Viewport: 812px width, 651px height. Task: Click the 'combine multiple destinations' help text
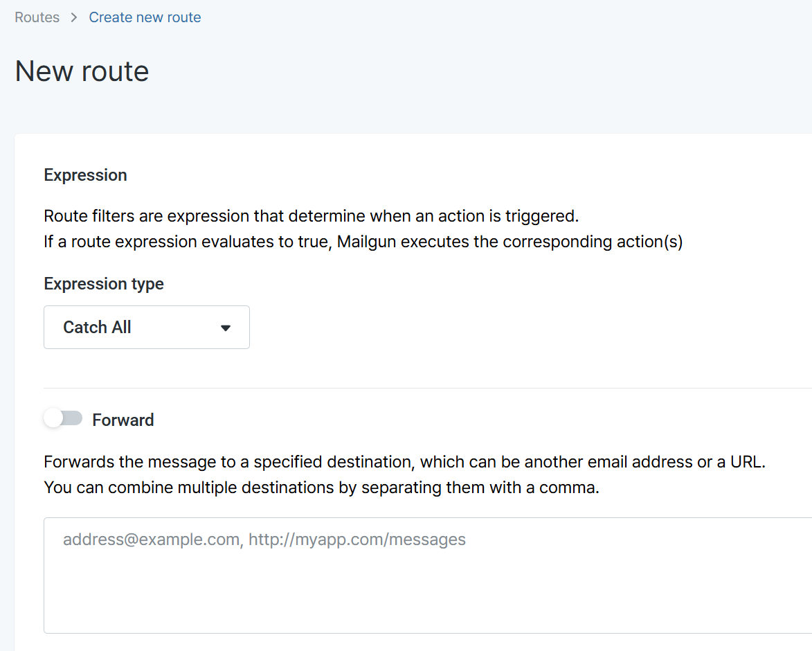click(x=322, y=488)
